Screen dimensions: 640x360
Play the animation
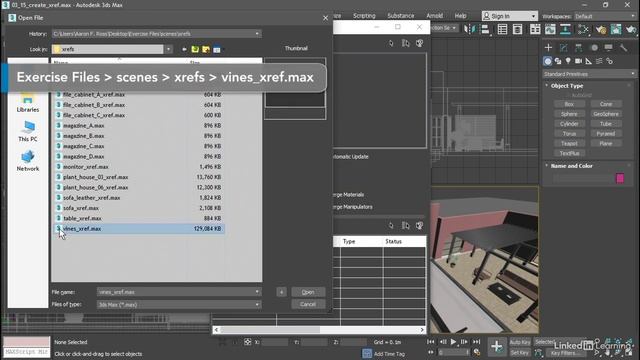453,342
